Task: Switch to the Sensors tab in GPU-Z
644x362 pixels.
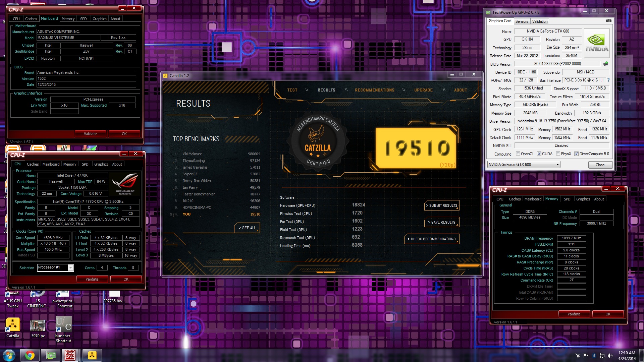Action: tap(522, 21)
